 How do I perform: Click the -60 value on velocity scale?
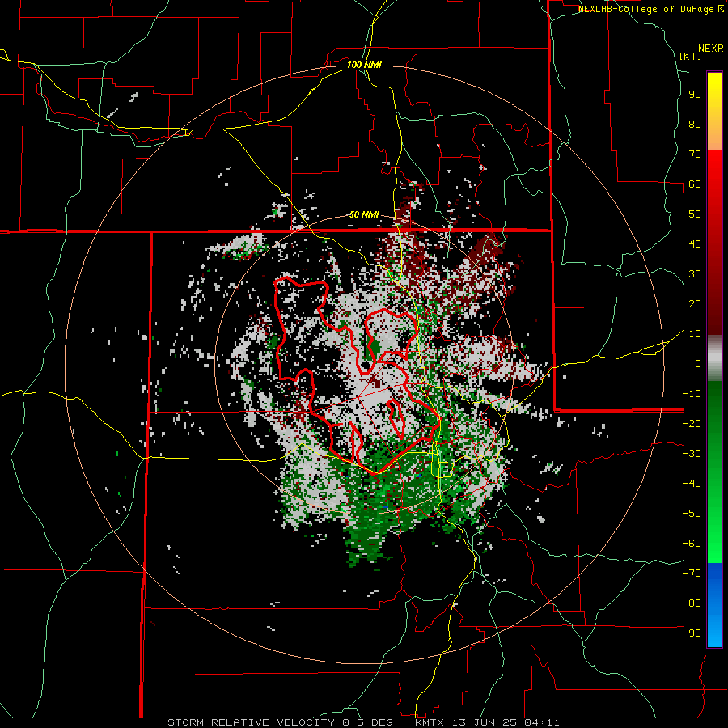click(x=692, y=544)
